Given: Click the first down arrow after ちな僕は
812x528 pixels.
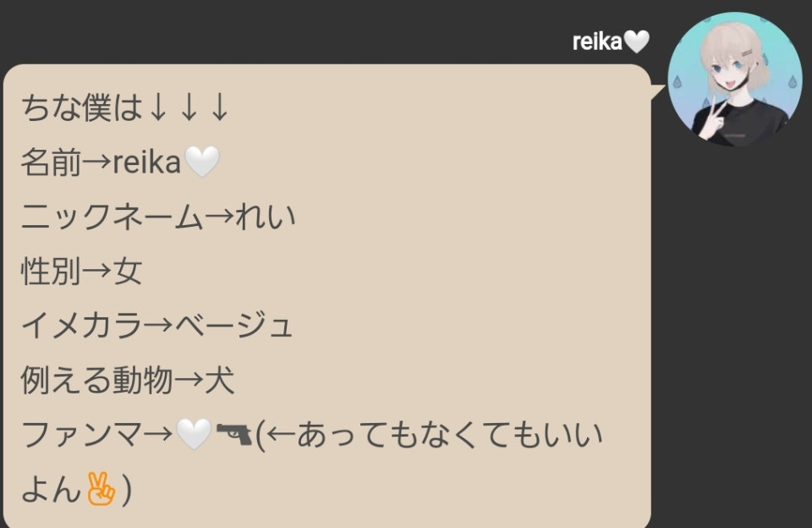Looking at the screenshot, I should pos(158,107).
